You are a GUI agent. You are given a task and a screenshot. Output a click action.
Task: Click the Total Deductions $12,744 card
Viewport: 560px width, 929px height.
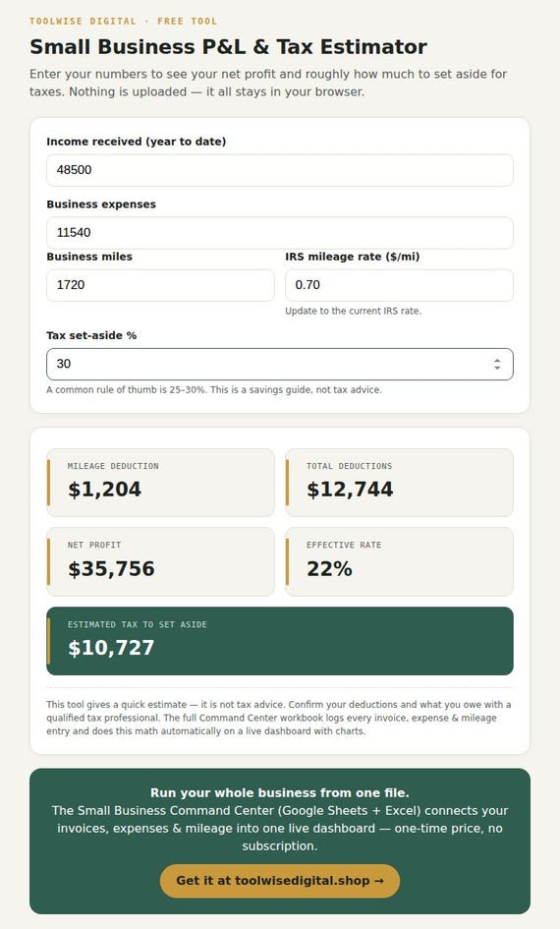[399, 483]
